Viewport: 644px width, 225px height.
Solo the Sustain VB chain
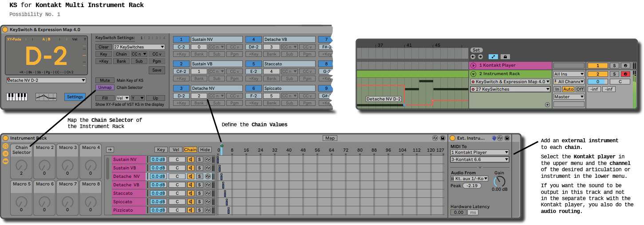tap(200, 168)
